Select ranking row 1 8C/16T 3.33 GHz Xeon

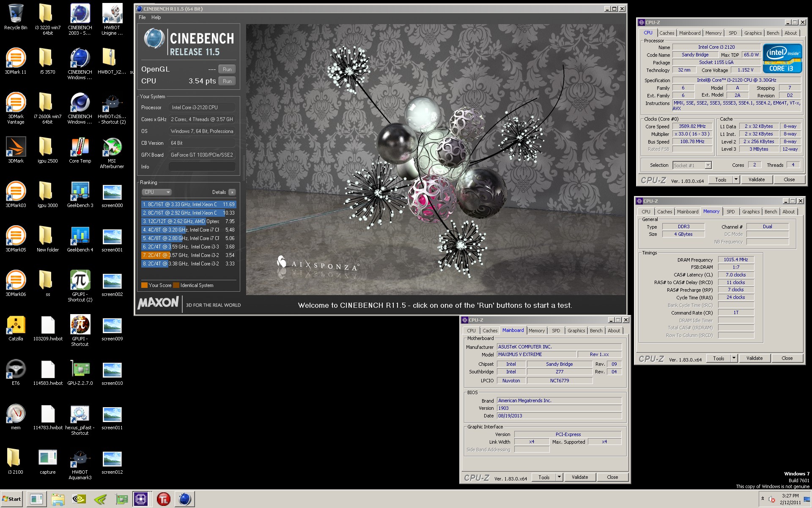click(x=189, y=204)
